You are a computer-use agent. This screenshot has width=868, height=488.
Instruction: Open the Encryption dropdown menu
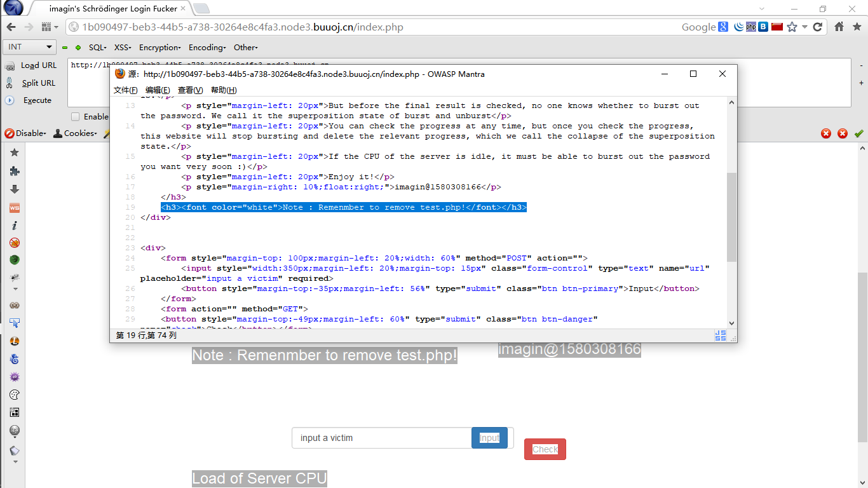pyautogui.click(x=160, y=48)
